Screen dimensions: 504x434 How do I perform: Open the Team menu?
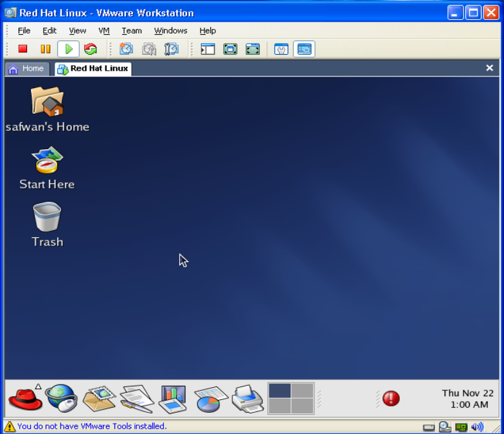coord(132,31)
